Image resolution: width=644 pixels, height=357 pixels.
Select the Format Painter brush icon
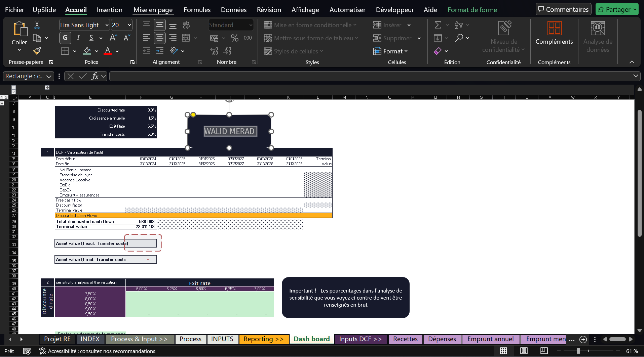37,51
